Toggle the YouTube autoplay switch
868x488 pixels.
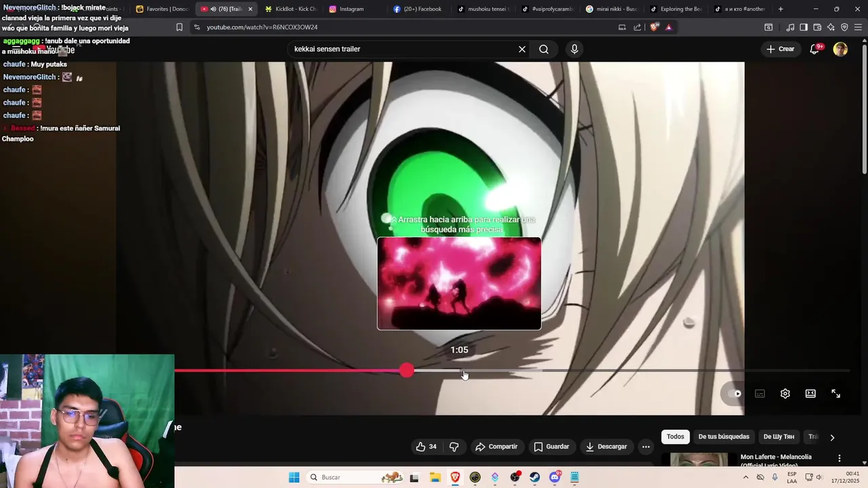pyautogui.click(x=734, y=394)
